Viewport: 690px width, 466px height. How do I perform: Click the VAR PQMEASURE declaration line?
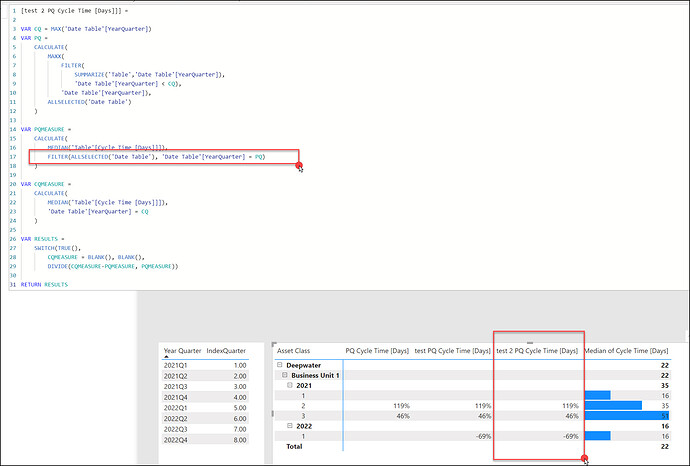(46, 129)
